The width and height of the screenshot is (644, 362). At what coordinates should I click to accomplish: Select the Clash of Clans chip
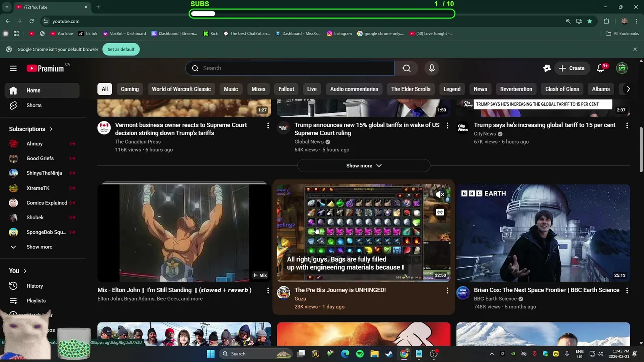[x=562, y=89]
